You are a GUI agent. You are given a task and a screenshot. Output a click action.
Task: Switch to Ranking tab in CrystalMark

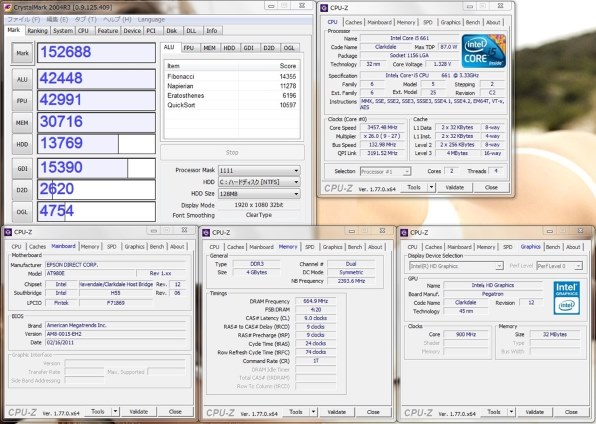point(37,31)
